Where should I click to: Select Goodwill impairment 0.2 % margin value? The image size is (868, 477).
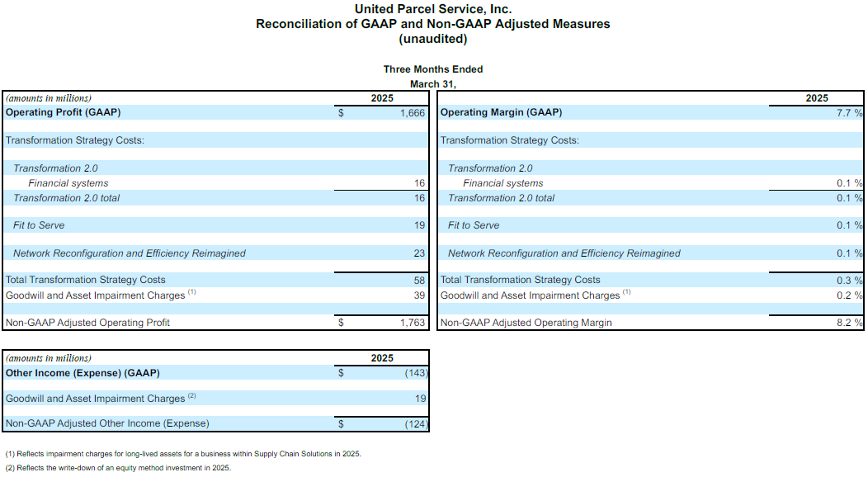849,295
